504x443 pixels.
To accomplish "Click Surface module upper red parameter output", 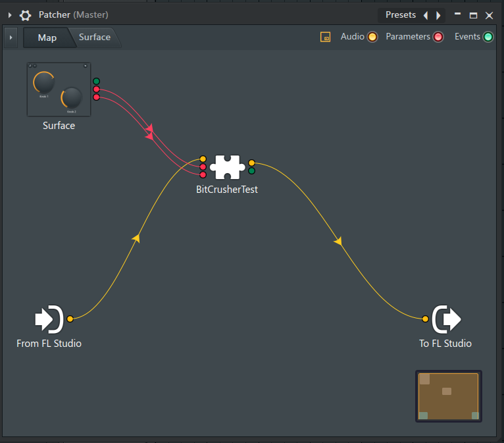I will [x=97, y=90].
